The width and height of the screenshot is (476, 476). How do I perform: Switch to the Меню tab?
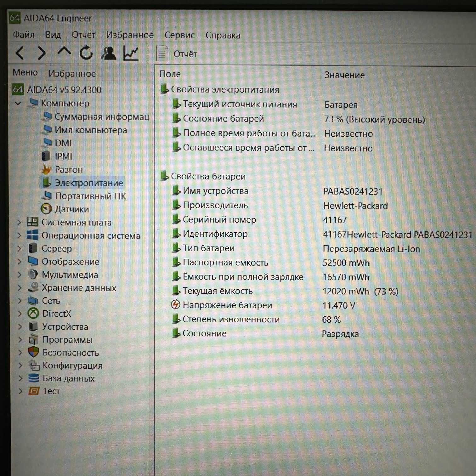pos(25,72)
